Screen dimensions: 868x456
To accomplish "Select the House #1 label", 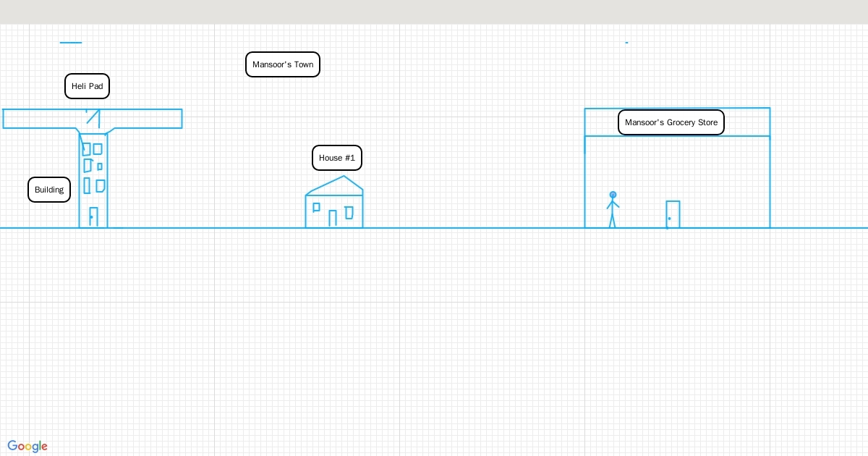I will pos(337,158).
